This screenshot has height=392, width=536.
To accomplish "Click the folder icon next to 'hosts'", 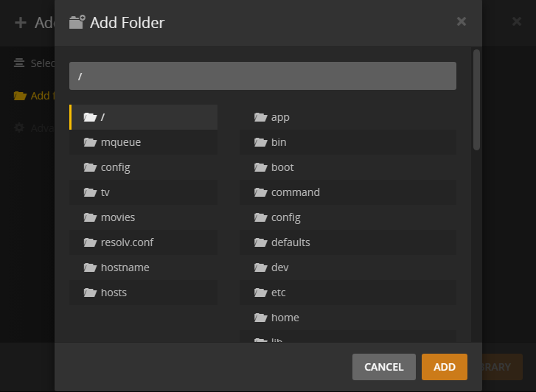I will click(90, 293).
